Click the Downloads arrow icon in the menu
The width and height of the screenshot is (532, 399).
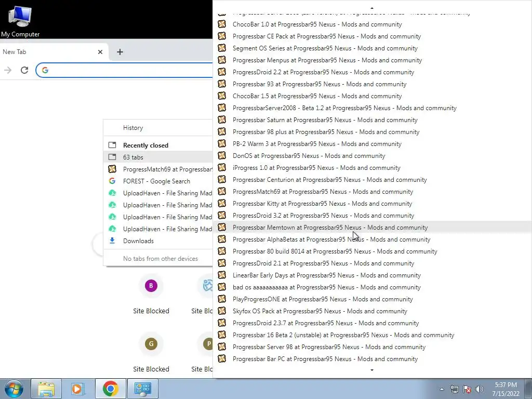112,241
